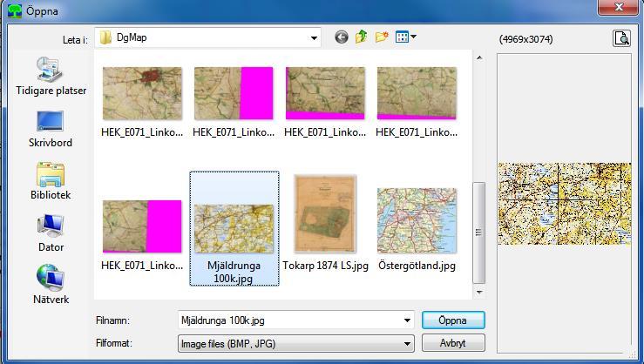Screen dimensions: 644x364
Task: Click the file list scrollbar thumb
Action: coord(479,233)
